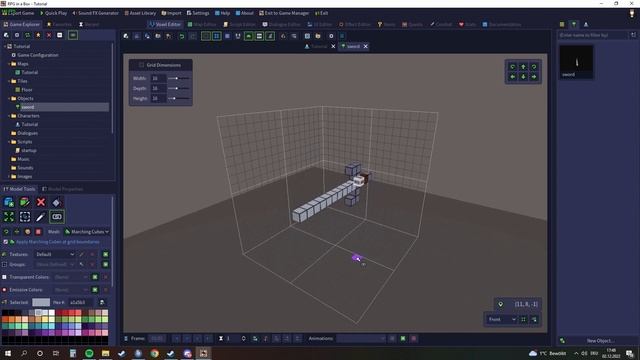This screenshot has width=640, height=360.
Task: Click the star favorite icon in Game Explorer toolbar
Action: coord(38,36)
